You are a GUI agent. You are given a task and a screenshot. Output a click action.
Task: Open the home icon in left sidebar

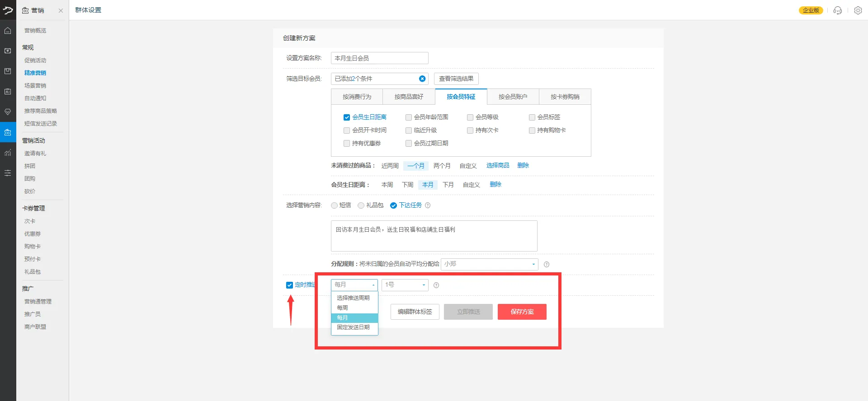pyautogui.click(x=8, y=31)
